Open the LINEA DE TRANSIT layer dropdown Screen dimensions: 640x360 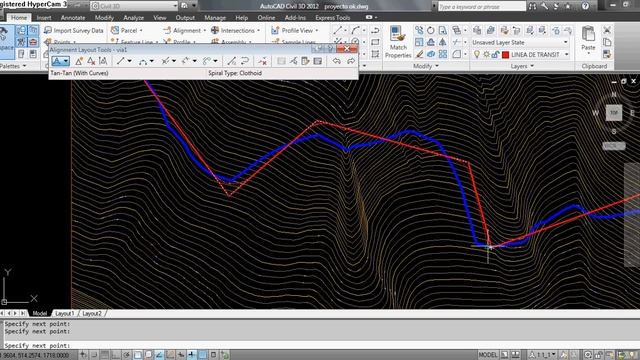point(567,54)
